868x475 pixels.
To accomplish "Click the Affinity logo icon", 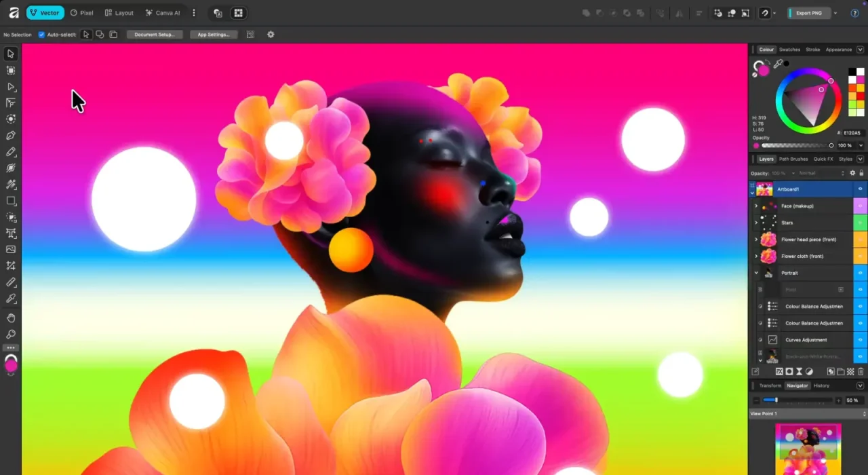I will pyautogui.click(x=14, y=12).
